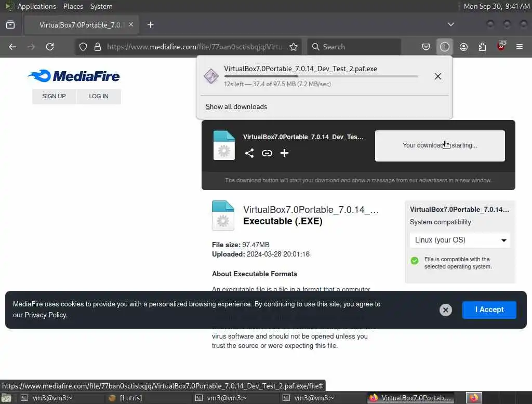Open the System menu
Image resolution: width=532 pixels, height=404 pixels.
pyautogui.click(x=101, y=6)
